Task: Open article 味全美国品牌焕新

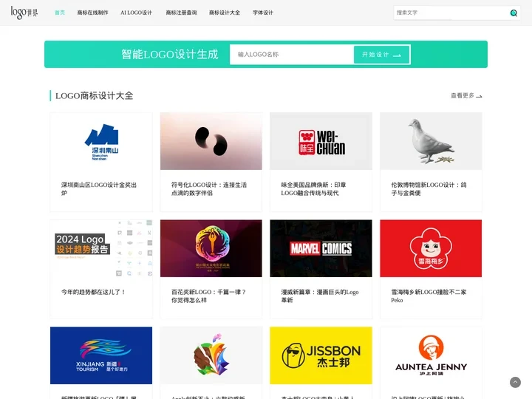Action: click(313, 189)
